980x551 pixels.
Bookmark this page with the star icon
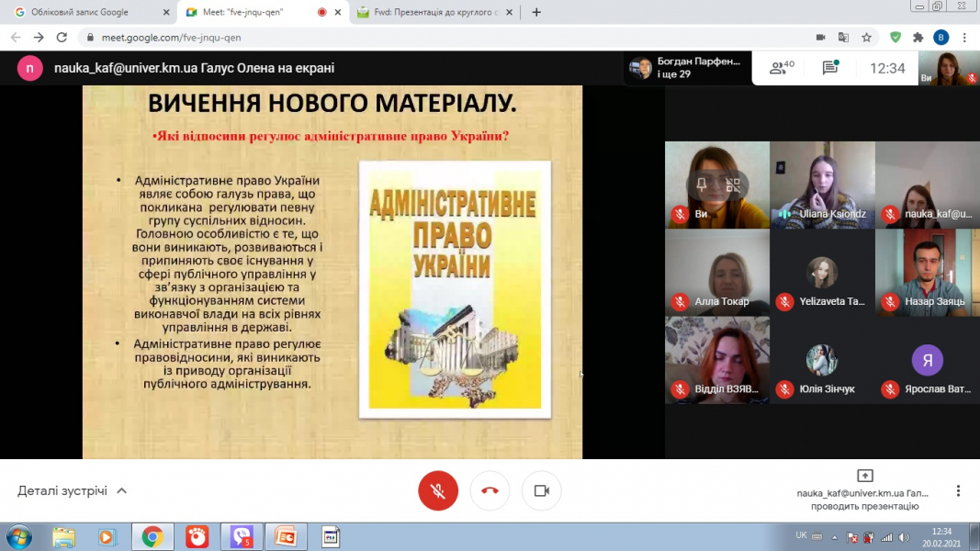pyautogui.click(x=866, y=38)
